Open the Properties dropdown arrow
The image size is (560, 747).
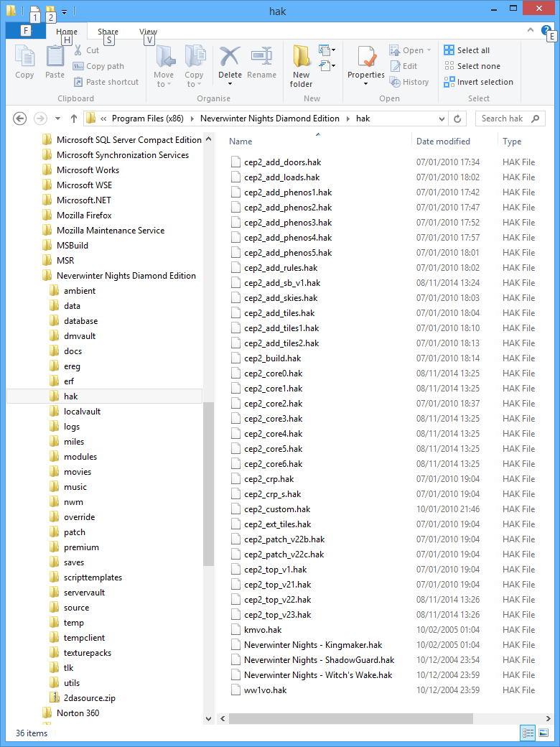[365, 84]
